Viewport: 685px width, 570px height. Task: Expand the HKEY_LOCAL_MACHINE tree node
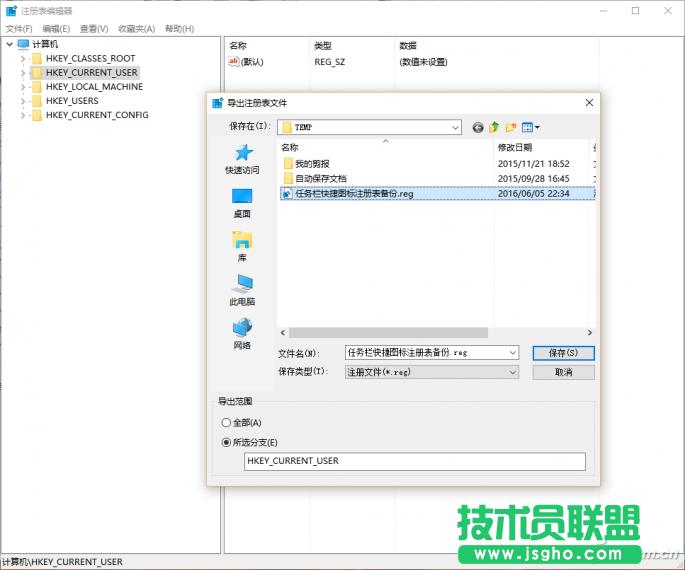[x=24, y=87]
